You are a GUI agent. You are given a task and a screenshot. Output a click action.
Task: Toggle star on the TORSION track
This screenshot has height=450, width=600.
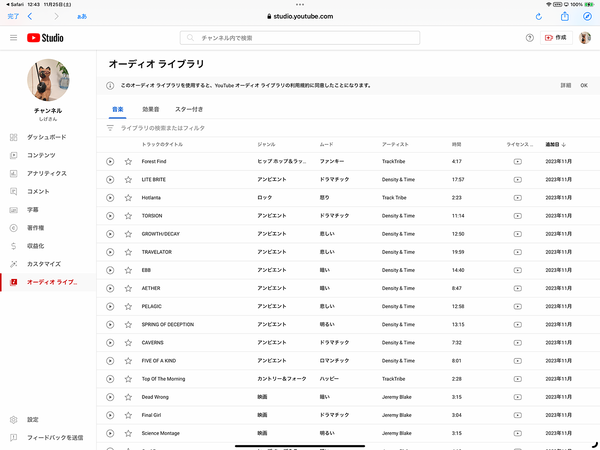point(128,215)
